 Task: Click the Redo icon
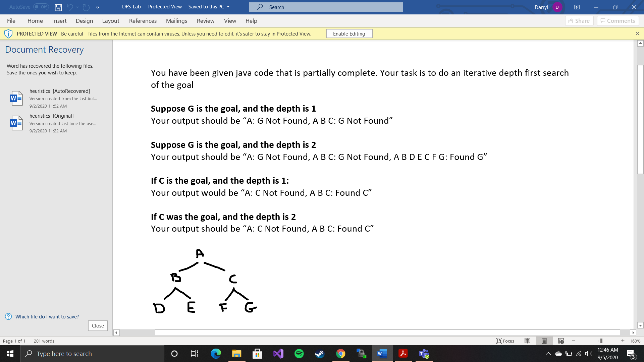pyautogui.click(x=86, y=7)
